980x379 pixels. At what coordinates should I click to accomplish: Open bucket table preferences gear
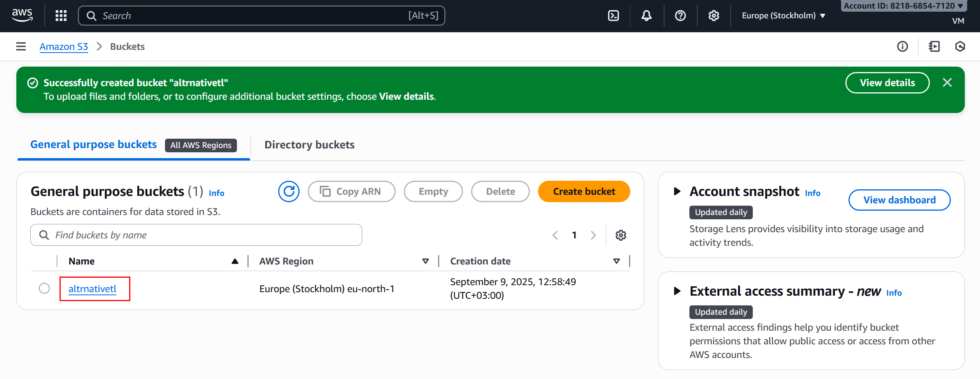coord(621,235)
